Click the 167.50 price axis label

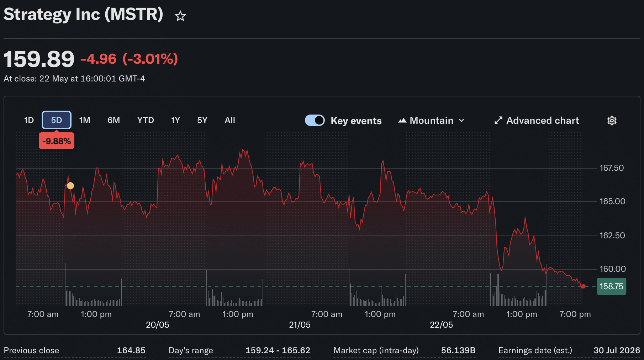click(612, 168)
